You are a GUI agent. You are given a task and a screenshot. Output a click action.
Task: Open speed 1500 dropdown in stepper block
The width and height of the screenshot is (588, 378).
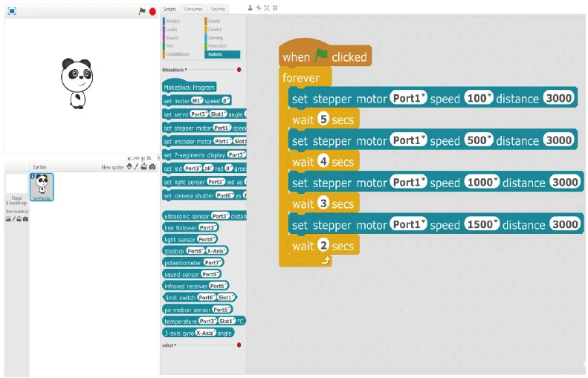pyautogui.click(x=482, y=224)
